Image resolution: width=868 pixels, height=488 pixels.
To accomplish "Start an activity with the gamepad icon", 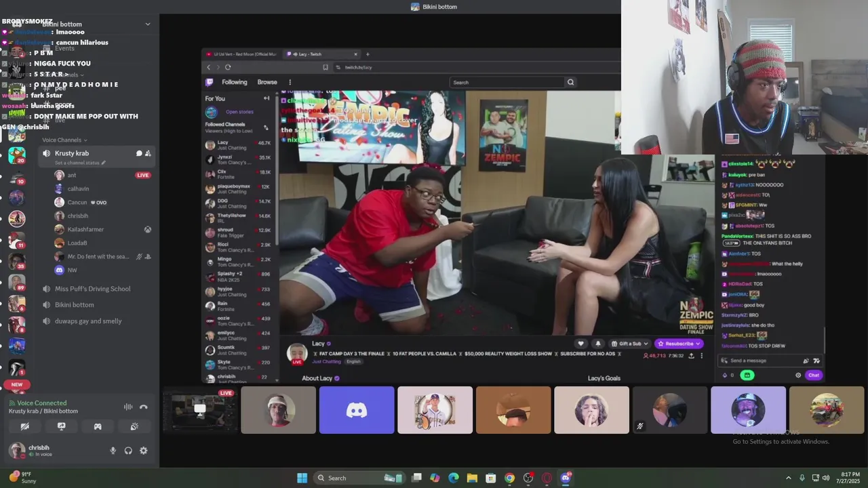I will (x=98, y=426).
